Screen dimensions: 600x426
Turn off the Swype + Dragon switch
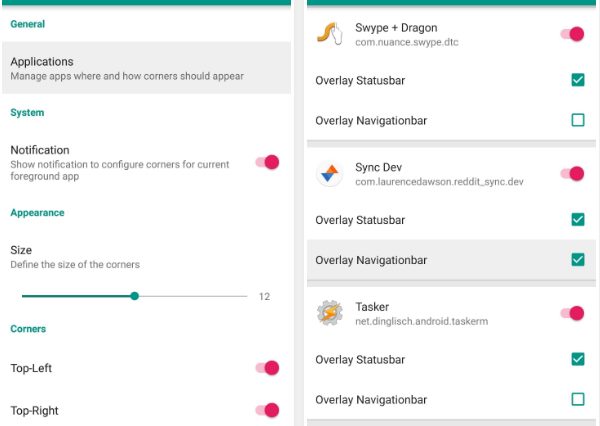[572, 34]
